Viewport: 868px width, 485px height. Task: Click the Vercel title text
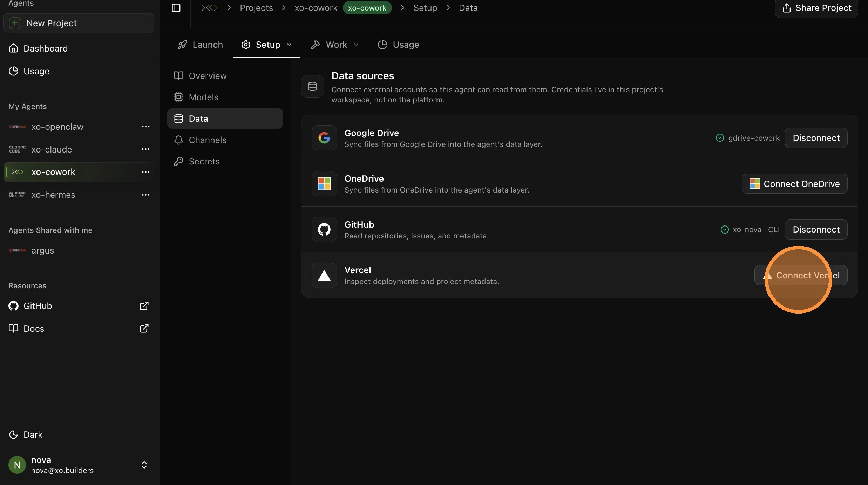coord(358,270)
